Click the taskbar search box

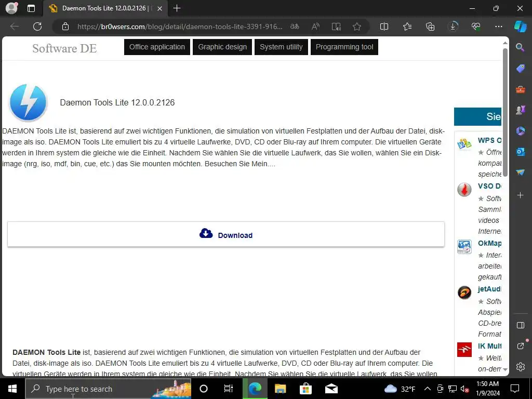108,389
